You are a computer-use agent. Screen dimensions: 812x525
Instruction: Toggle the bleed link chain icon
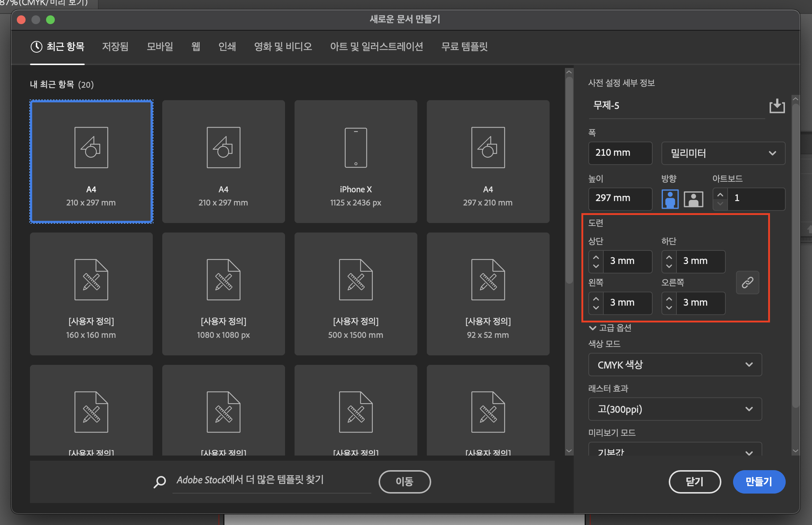point(747,282)
